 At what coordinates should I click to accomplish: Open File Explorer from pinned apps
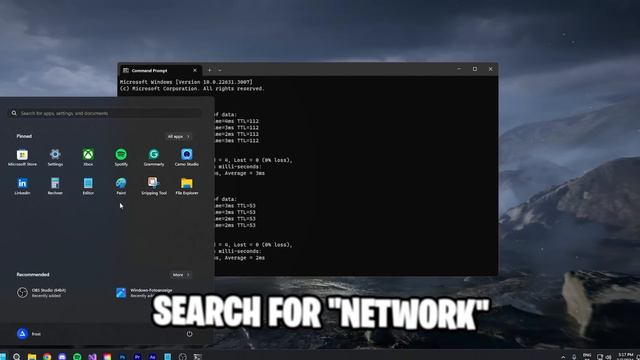[x=187, y=186]
